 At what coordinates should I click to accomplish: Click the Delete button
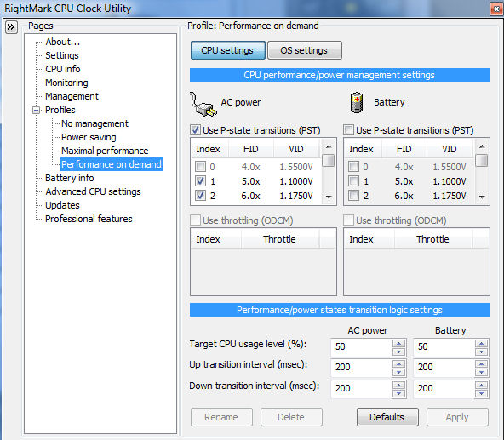click(291, 417)
